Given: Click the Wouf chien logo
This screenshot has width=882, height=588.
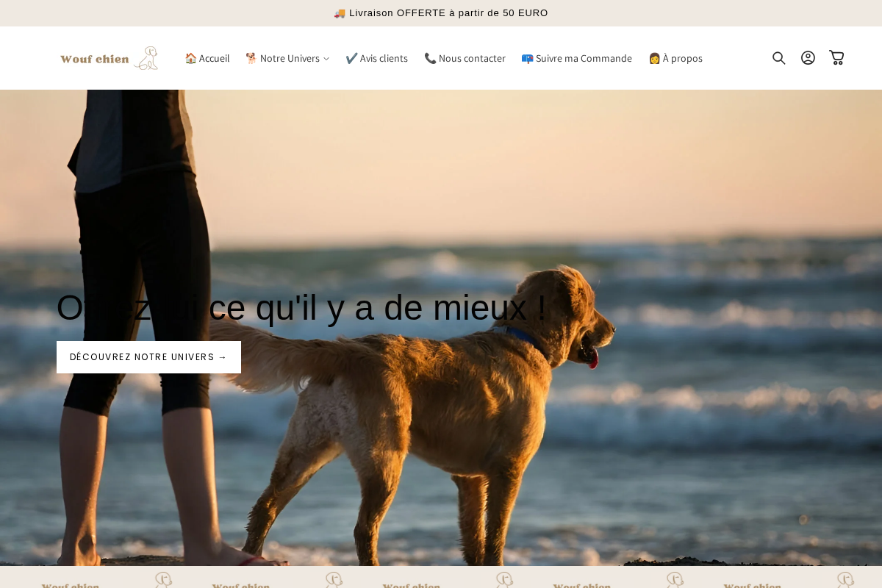Looking at the screenshot, I should point(109,58).
